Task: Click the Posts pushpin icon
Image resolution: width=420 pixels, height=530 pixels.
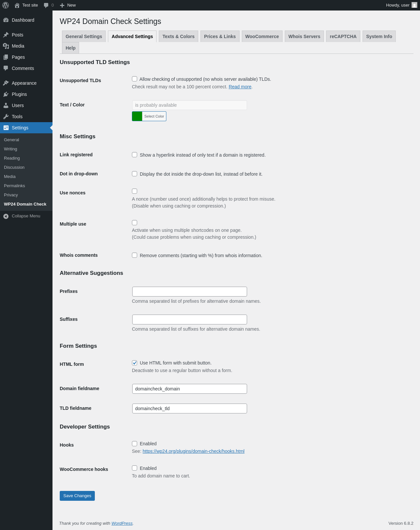Action: point(6,35)
